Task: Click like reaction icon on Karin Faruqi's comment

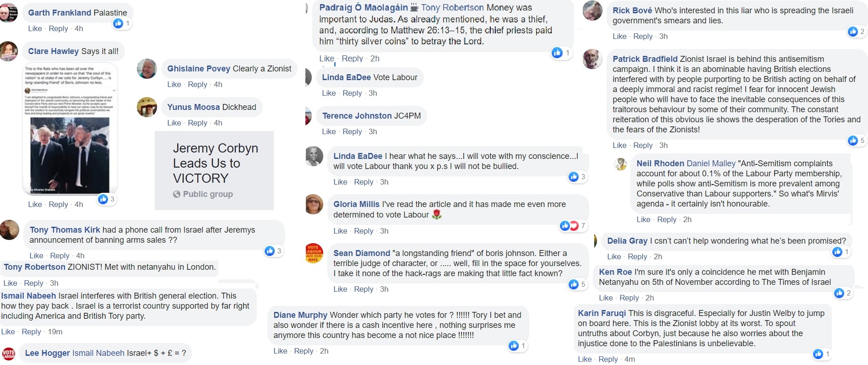Action: pyautogui.click(x=818, y=354)
